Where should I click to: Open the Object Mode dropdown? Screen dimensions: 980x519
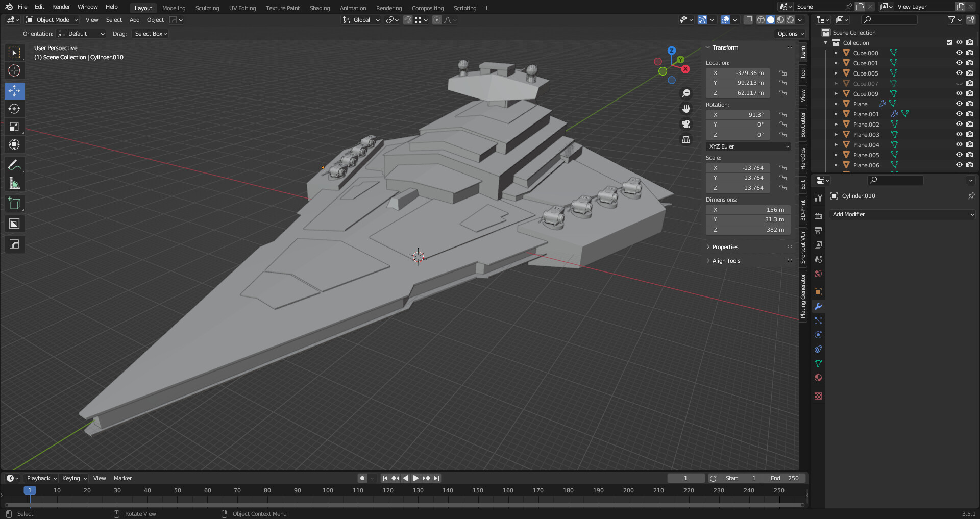(x=52, y=20)
